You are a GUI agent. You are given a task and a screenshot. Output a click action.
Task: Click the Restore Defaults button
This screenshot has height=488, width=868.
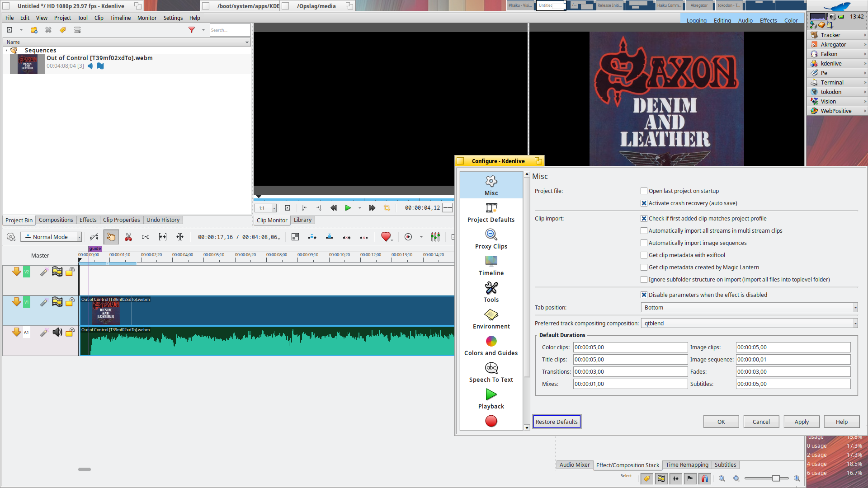[x=557, y=422]
